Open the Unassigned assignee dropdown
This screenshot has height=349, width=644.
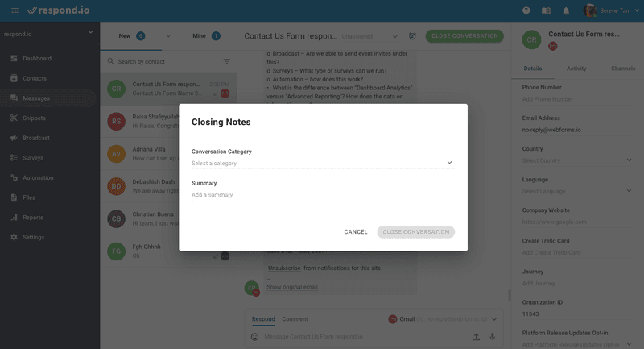[x=369, y=36]
